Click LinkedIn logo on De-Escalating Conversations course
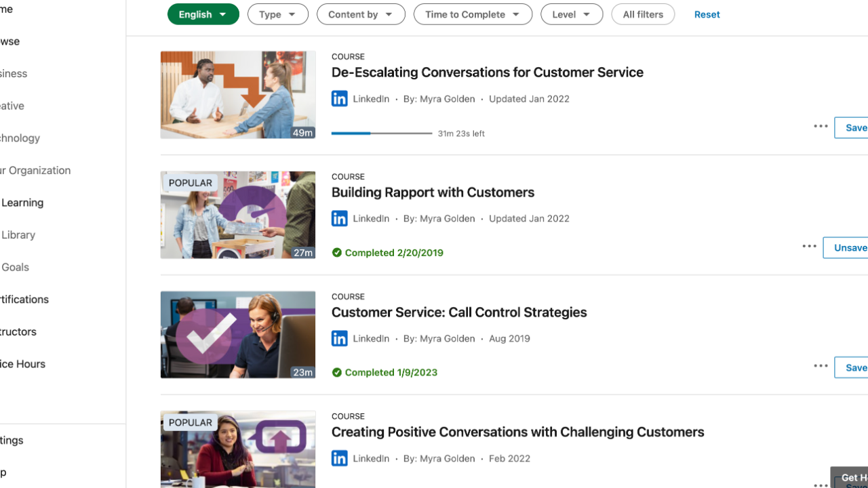Viewport: 868px width, 488px height. coord(339,99)
